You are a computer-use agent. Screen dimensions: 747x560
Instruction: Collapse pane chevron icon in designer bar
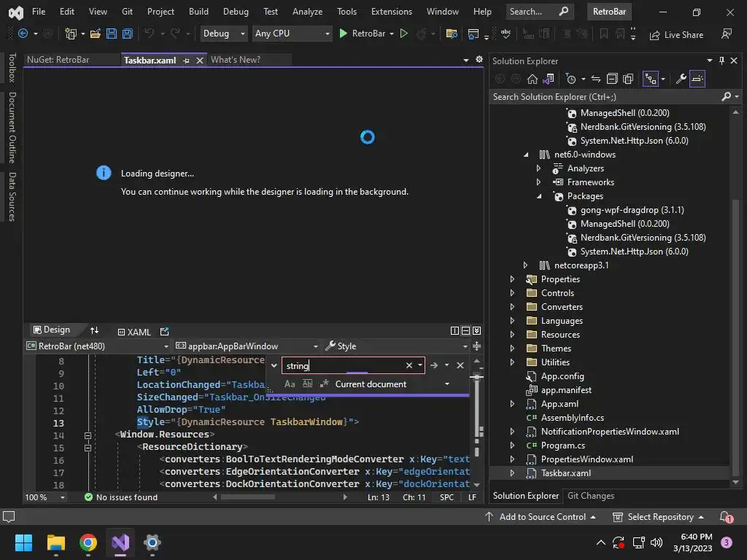pyautogui.click(x=476, y=330)
